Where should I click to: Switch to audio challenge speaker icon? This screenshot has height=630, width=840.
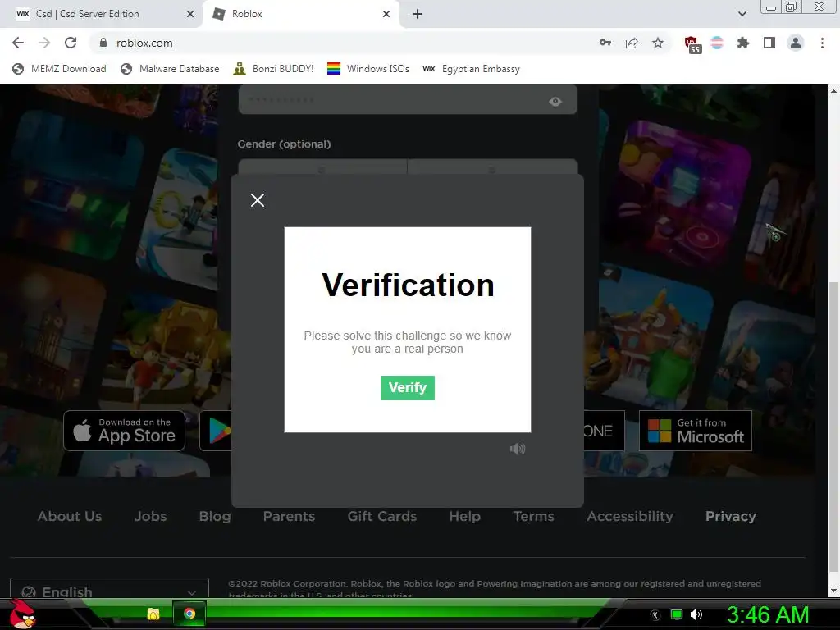point(518,449)
